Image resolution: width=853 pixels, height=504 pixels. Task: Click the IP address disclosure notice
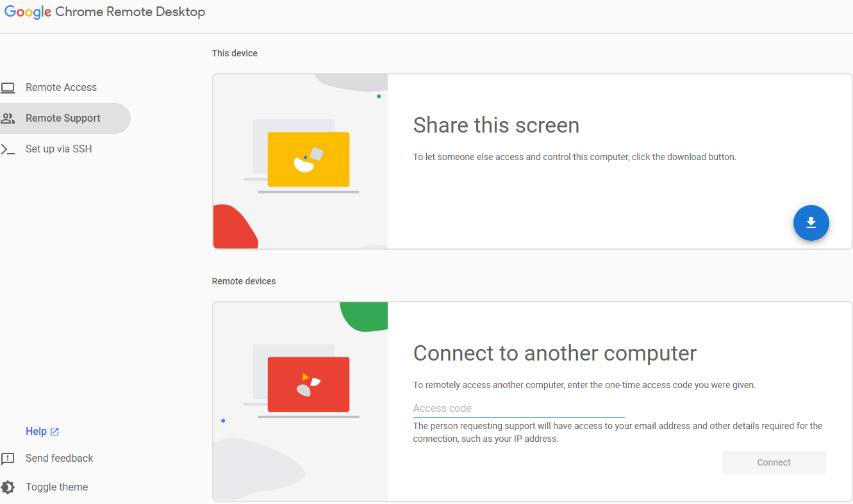click(x=618, y=432)
